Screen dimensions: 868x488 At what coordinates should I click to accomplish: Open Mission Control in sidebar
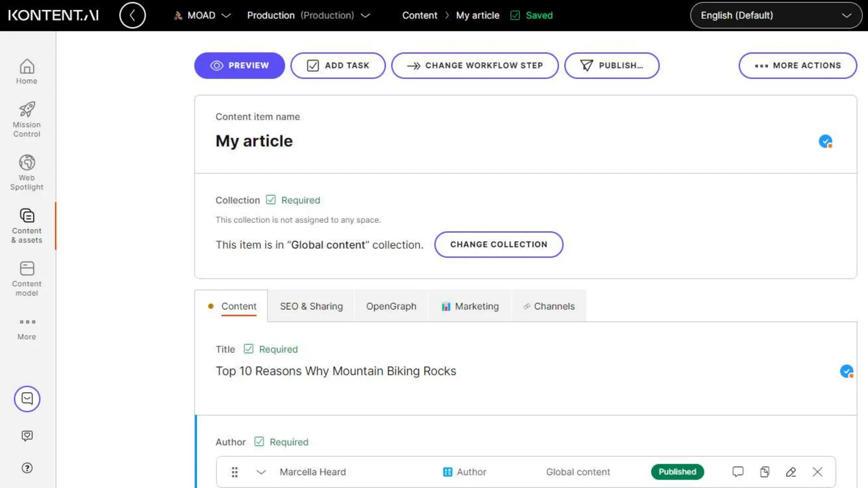point(27,119)
